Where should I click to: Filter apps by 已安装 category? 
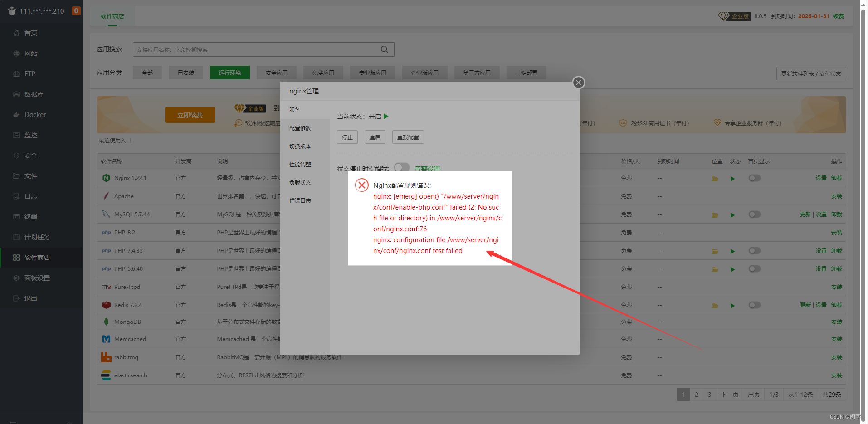point(186,73)
